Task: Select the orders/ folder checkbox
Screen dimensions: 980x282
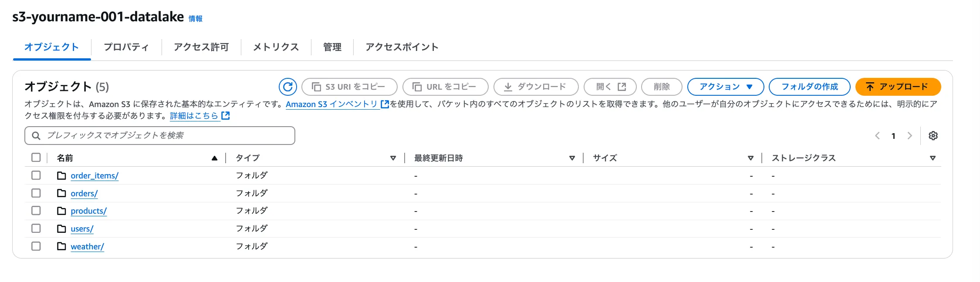Action: tap(36, 193)
